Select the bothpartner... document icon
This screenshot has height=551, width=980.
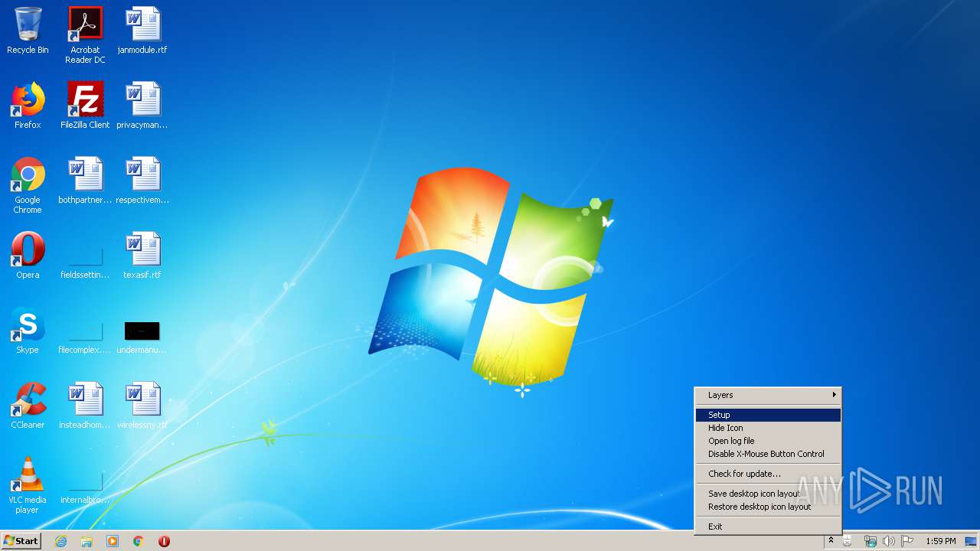coord(85,181)
